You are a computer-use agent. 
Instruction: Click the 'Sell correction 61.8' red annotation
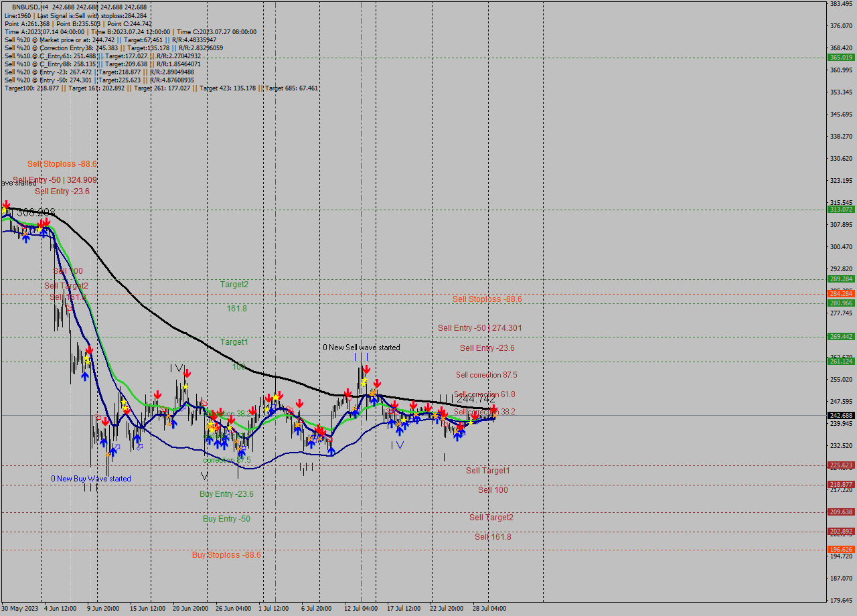(x=484, y=394)
